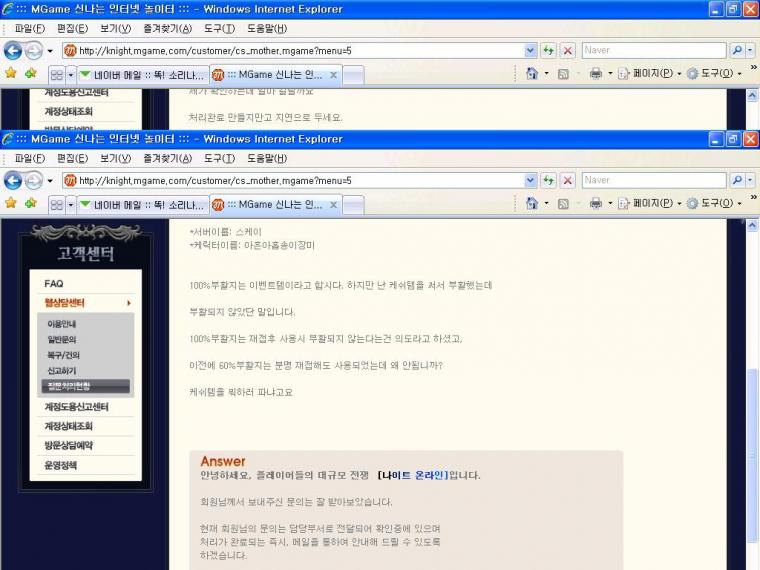760x570 pixels.
Task: Open 일반문의 submenu link
Action: (x=62, y=339)
